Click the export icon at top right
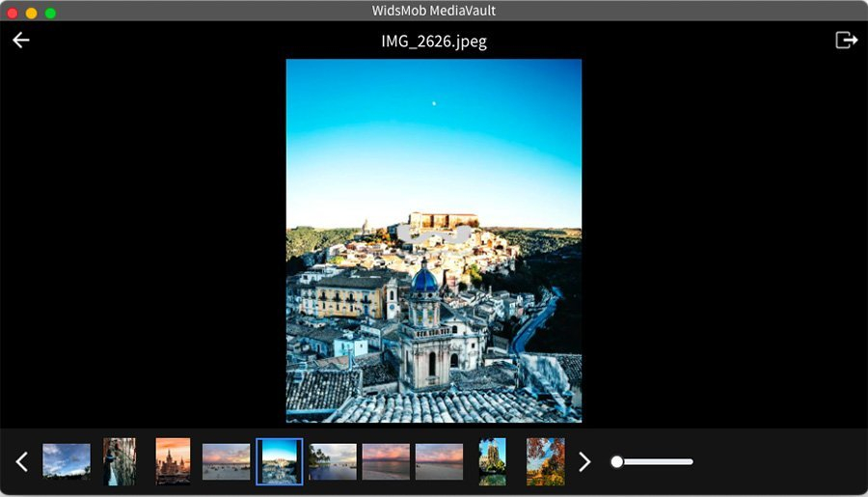 [x=847, y=40]
